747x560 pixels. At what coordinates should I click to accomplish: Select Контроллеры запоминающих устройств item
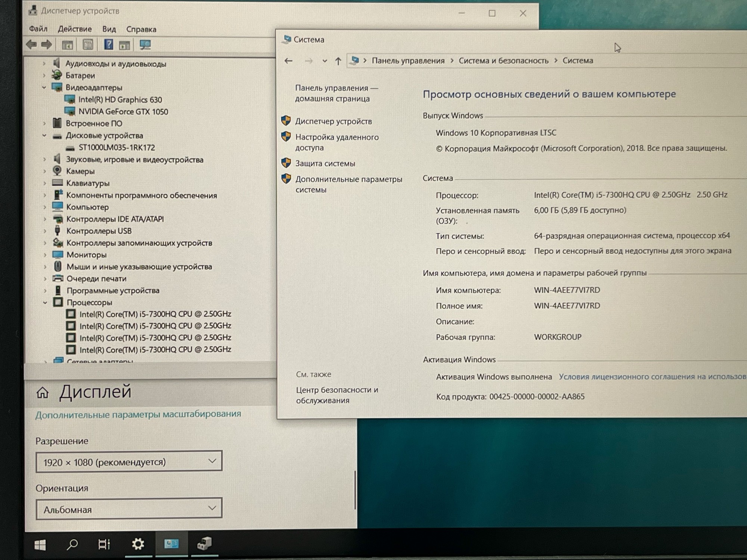(x=139, y=243)
